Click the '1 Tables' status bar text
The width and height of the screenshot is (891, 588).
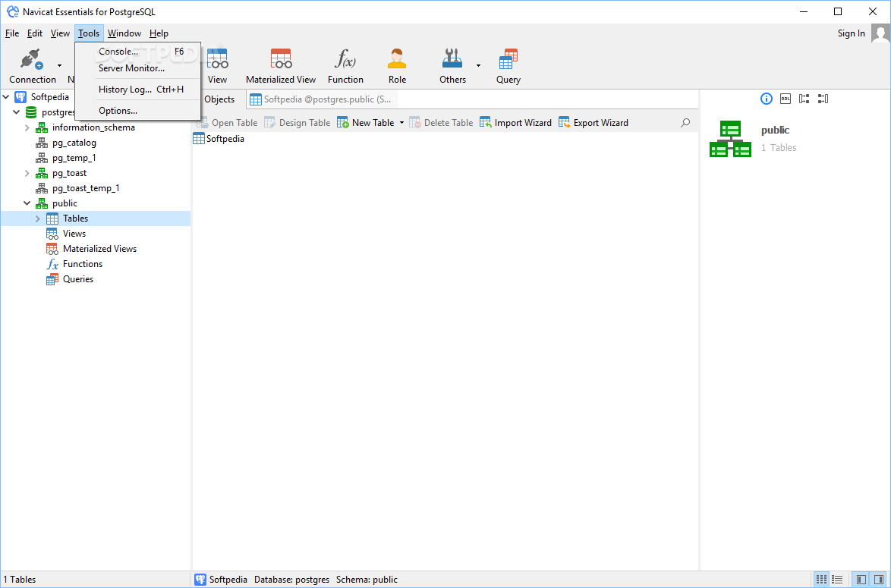(19, 580)
